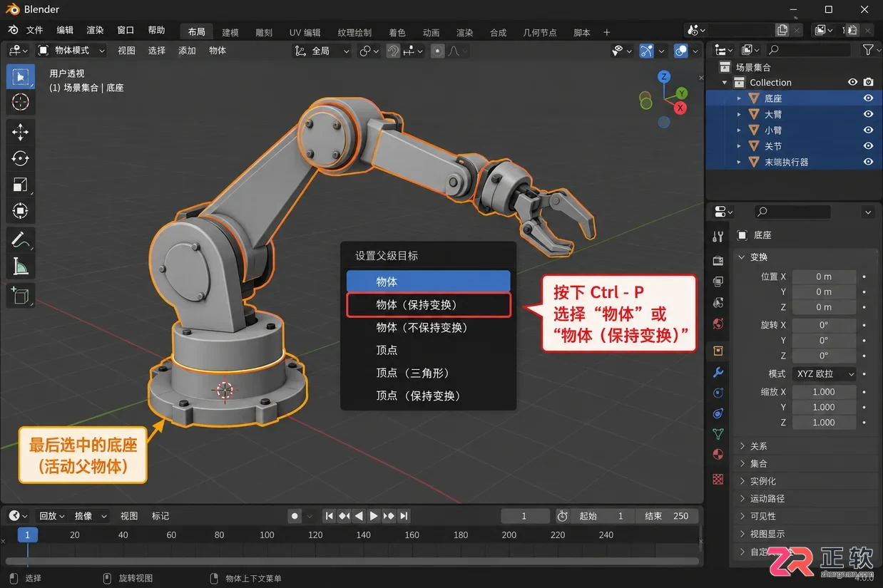The image size is (883, 588).
Task: Choose 物体（保持变换） in parent menu
Action: [x=429, y=304]
